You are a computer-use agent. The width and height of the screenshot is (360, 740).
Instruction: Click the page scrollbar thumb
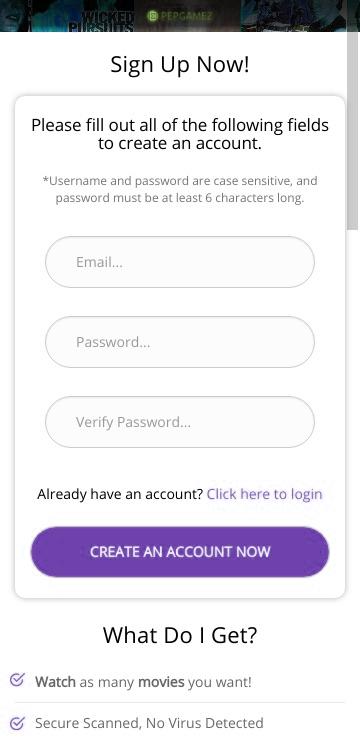[353, 132]
